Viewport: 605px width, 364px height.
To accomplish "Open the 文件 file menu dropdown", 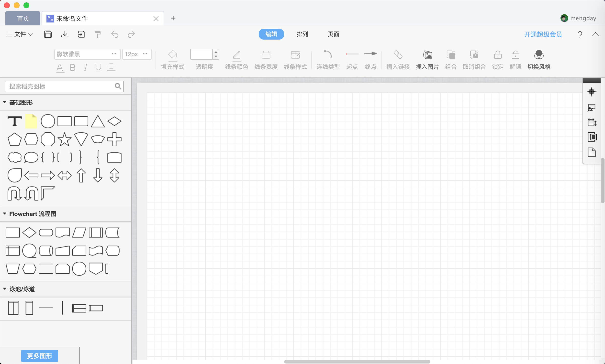I will (x=20, y=34).
